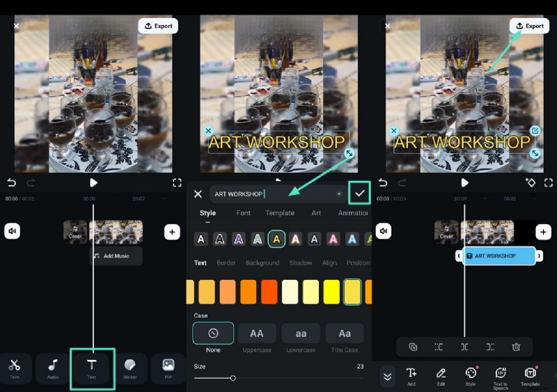Confirm text with the checkmark button

coord(360,194)
